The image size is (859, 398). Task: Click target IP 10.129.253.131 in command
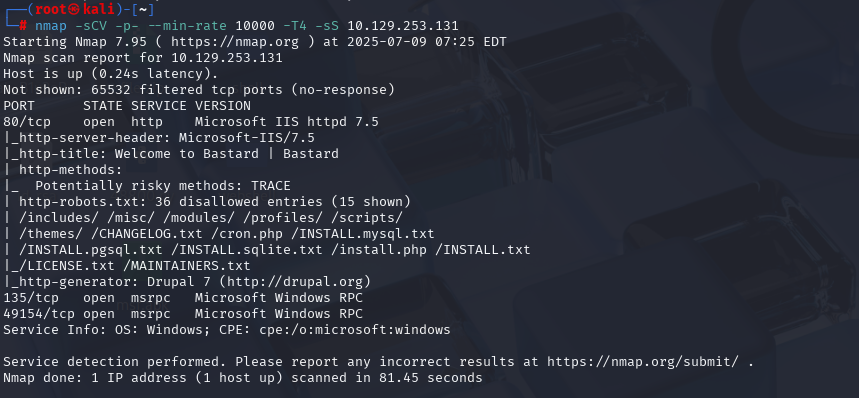point(403,26)
